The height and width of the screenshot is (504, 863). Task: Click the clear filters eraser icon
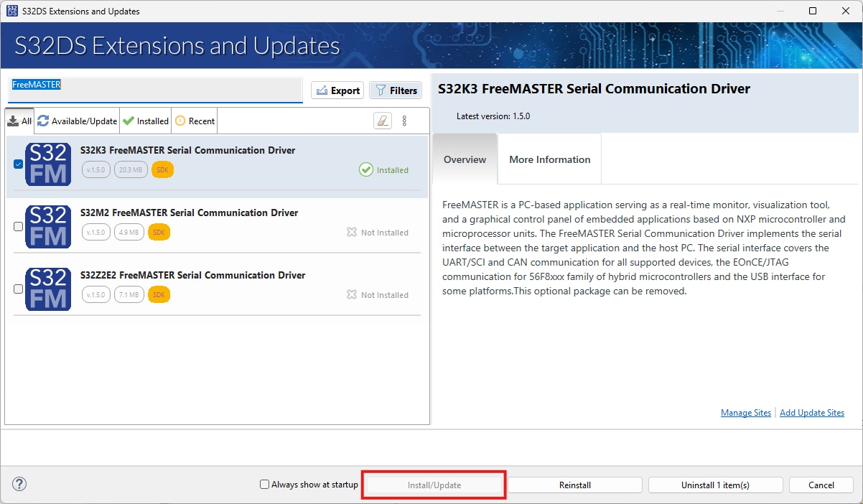(383, 121)
